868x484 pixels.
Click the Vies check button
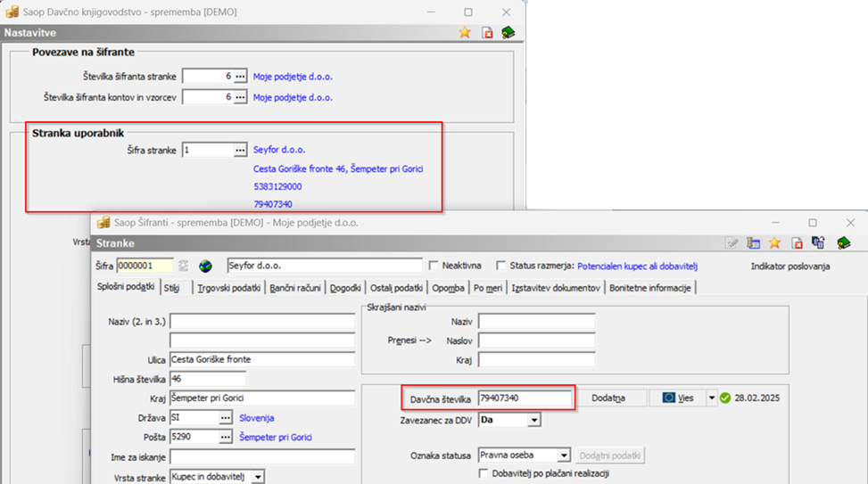click(x=678, y=398)
